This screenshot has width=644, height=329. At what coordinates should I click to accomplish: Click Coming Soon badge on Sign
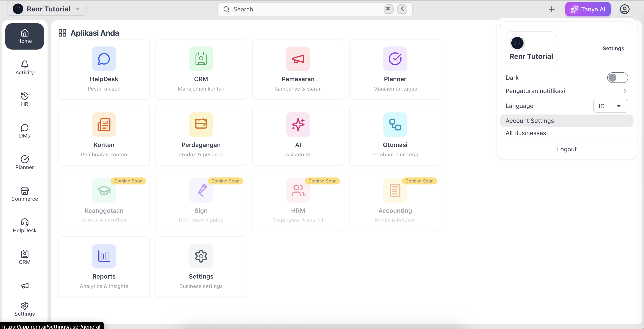coord(225,181)
